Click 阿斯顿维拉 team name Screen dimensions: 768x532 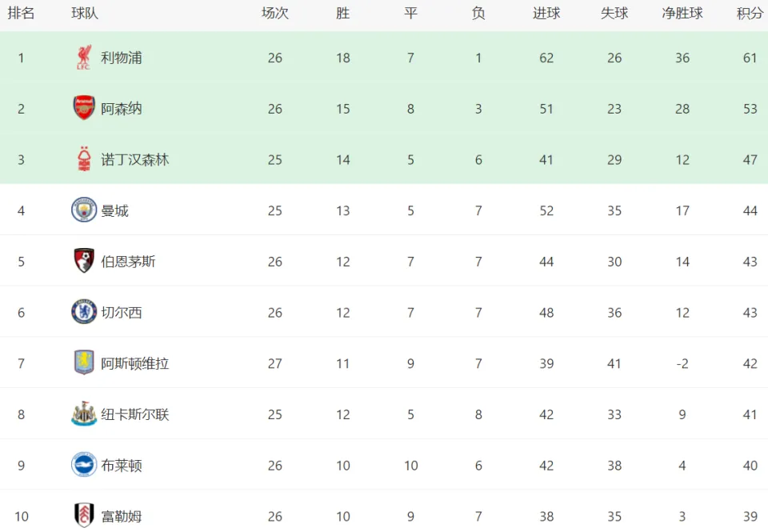click(x=135, y=363)
